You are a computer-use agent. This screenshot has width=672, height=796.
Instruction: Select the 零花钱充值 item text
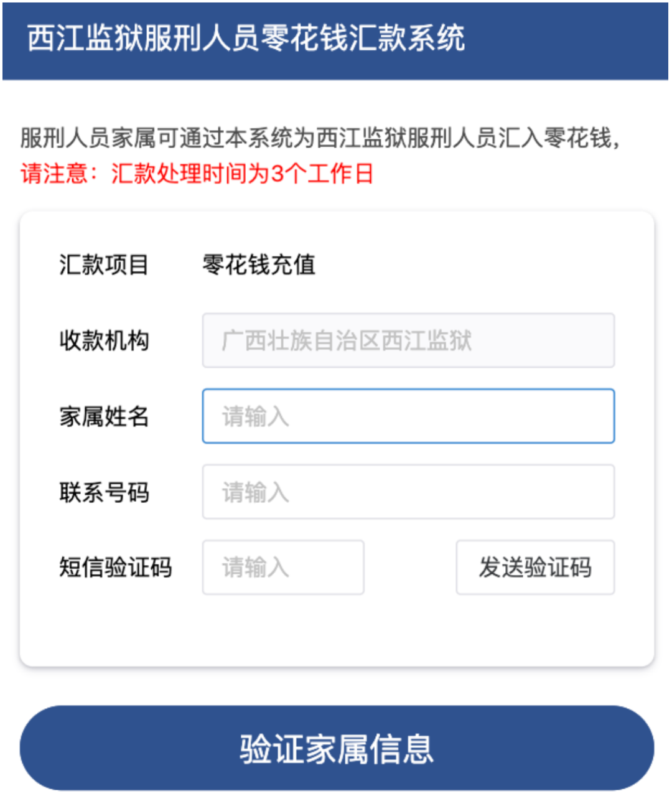tap(259, 265)
